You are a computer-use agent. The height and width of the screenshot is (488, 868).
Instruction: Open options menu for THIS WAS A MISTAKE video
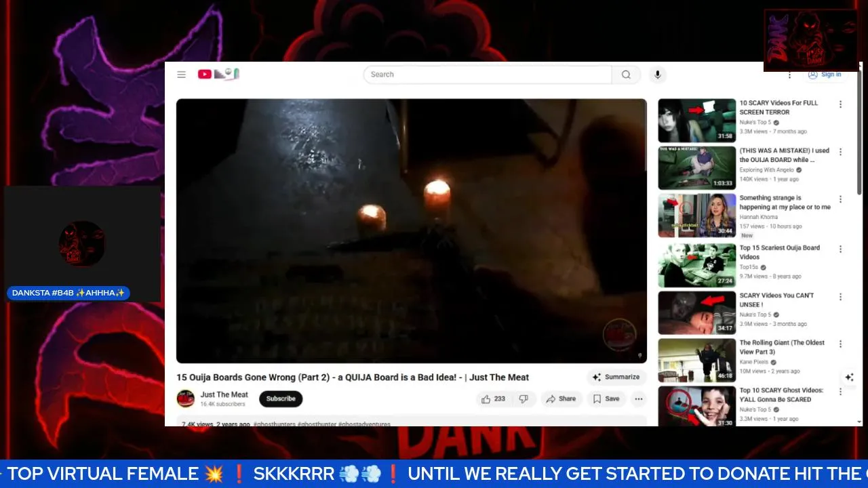pos(840,152)
